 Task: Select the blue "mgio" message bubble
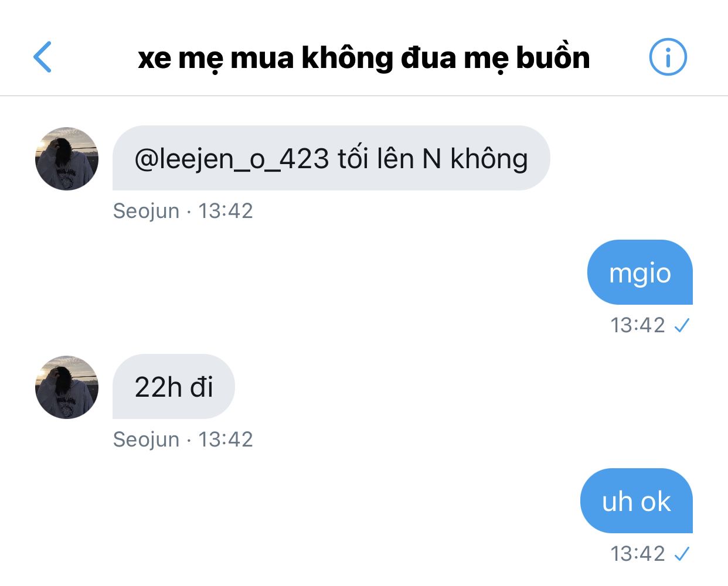[x=640, y=272]
